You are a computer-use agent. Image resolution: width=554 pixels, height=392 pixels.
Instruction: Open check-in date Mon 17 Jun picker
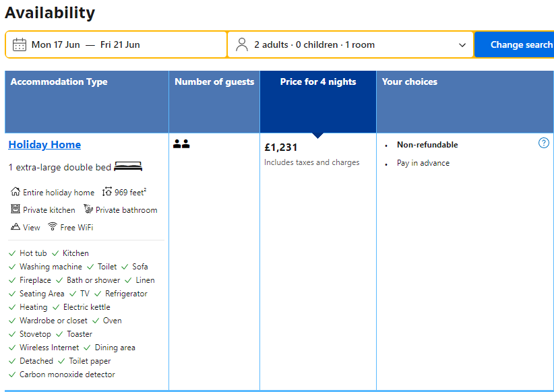point(56,45)
